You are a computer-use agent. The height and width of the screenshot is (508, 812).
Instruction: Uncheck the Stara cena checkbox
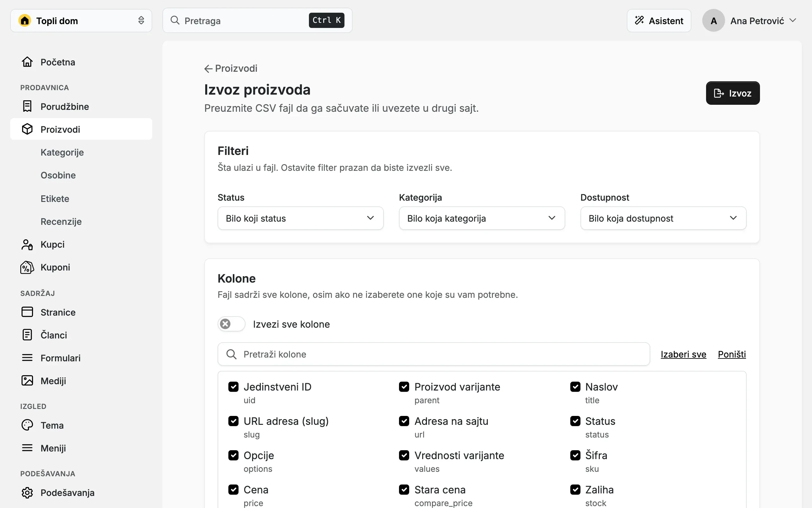[404, 490]
